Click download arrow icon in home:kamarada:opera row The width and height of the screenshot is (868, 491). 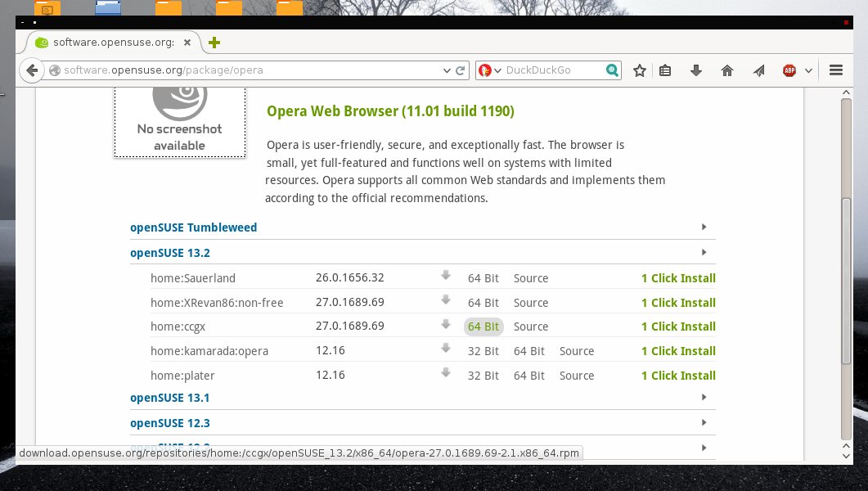[446, 348]
